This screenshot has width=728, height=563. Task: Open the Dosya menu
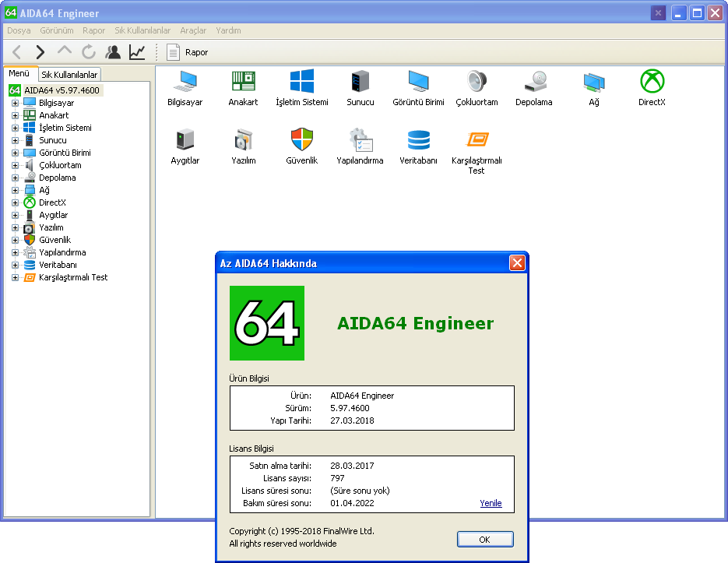pos(19,30)
